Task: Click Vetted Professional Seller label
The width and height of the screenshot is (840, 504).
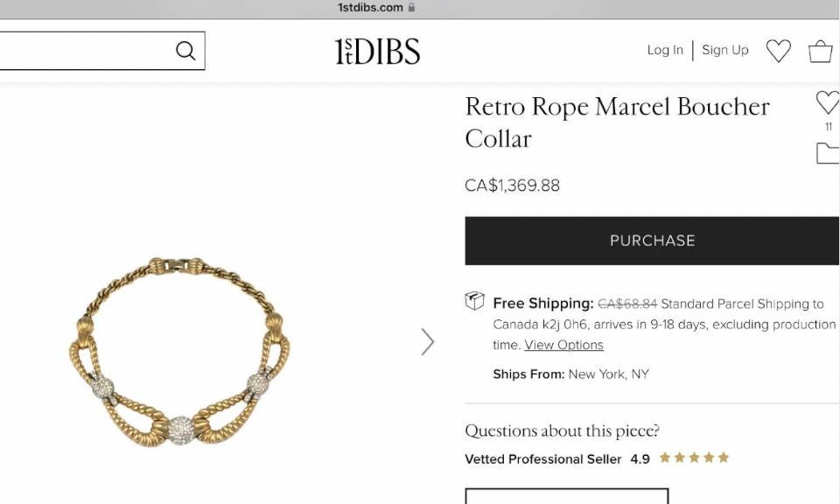Action: pos(543,459)
